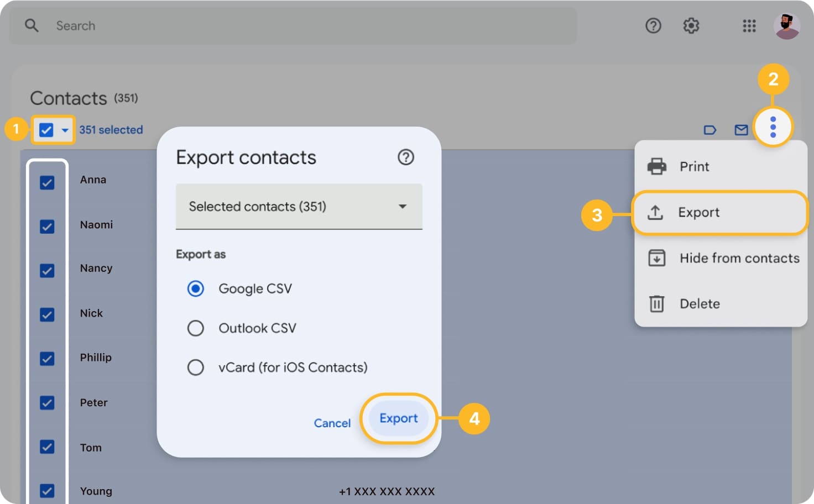Screen dimensions: 814x504
Task: Uncheck Anna's contact checkbox
Action: click(48, 182)
